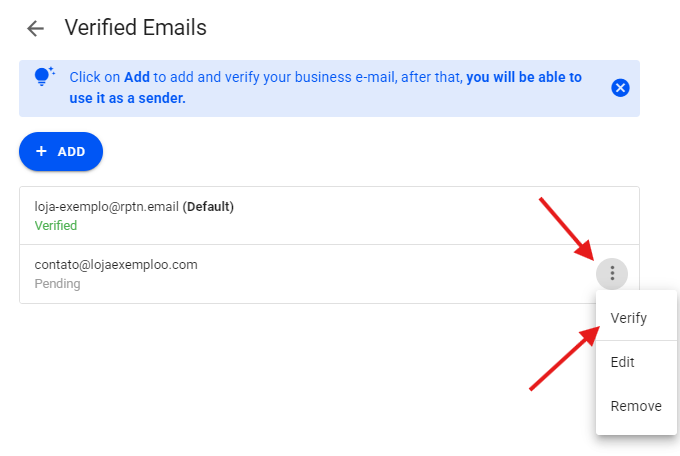Click the bold word Add in the banner
680x456 pixels.
[137, 77]
